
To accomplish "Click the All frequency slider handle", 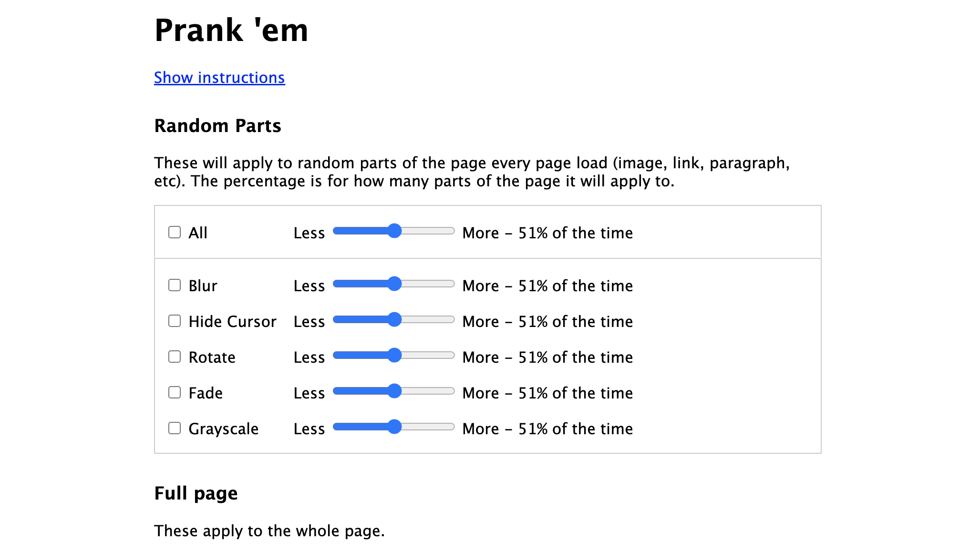I will 394,231.
